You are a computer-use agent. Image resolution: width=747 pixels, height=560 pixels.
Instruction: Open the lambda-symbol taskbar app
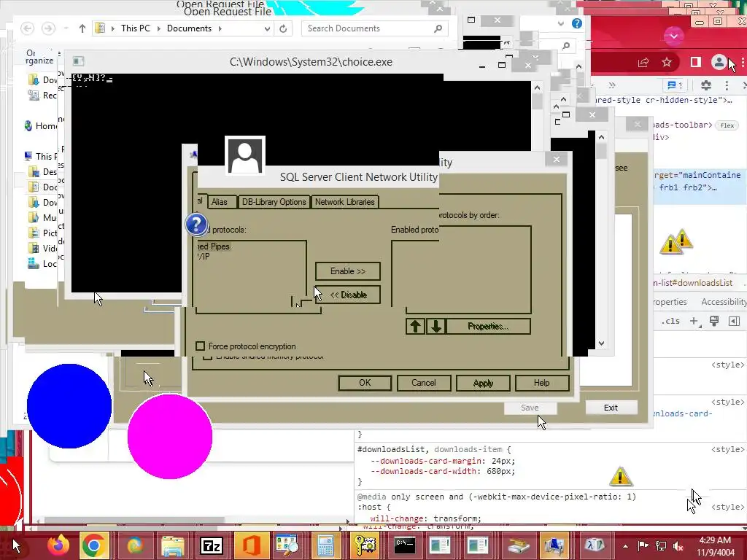[x=595, y=545]
